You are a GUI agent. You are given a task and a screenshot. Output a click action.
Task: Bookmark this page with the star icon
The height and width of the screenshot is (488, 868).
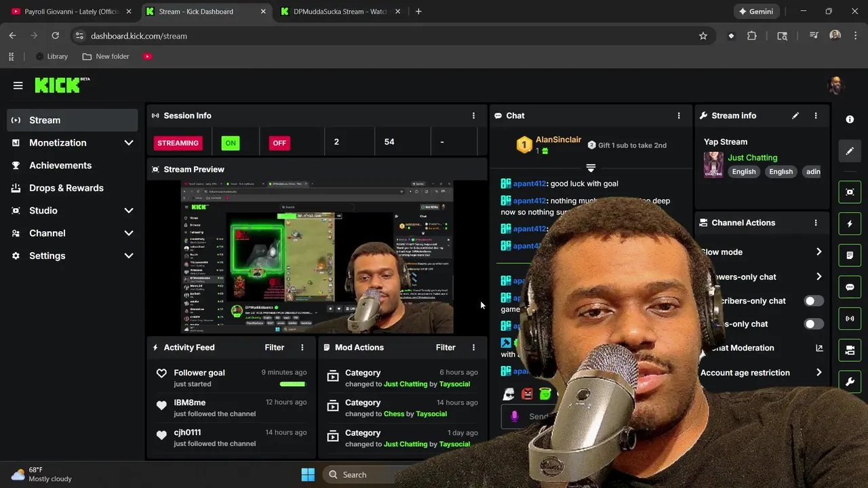[x=703, y=36]
